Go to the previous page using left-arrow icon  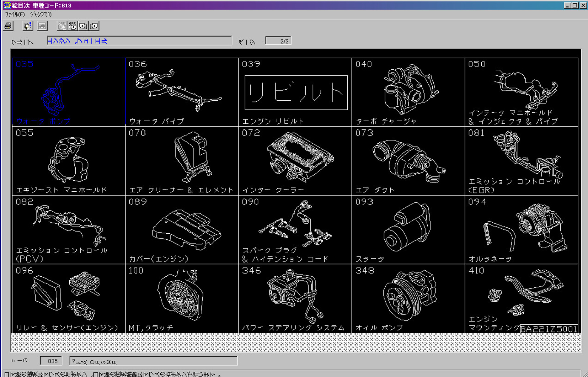pyautogui.click(x=83, y=26)
